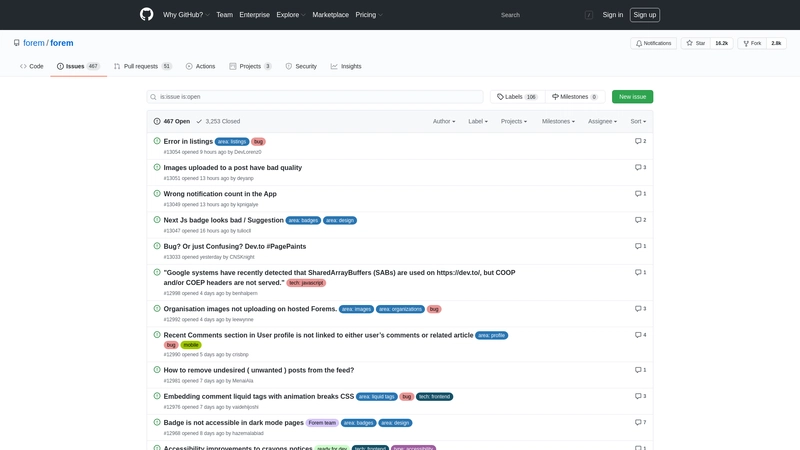This screenshot has height=450, width=800.
Task: Switch to the Code tab
Action: tap(32, 66)
